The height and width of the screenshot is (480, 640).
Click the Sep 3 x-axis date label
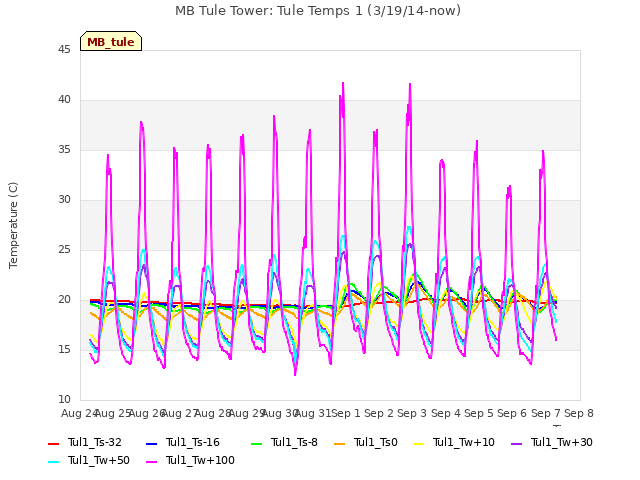pyautogui.click(x=412, y=413)
